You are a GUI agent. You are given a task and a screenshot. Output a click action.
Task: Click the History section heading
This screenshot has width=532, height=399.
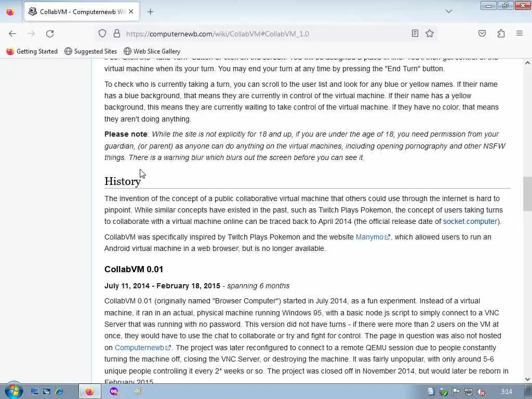coord(123,181)
